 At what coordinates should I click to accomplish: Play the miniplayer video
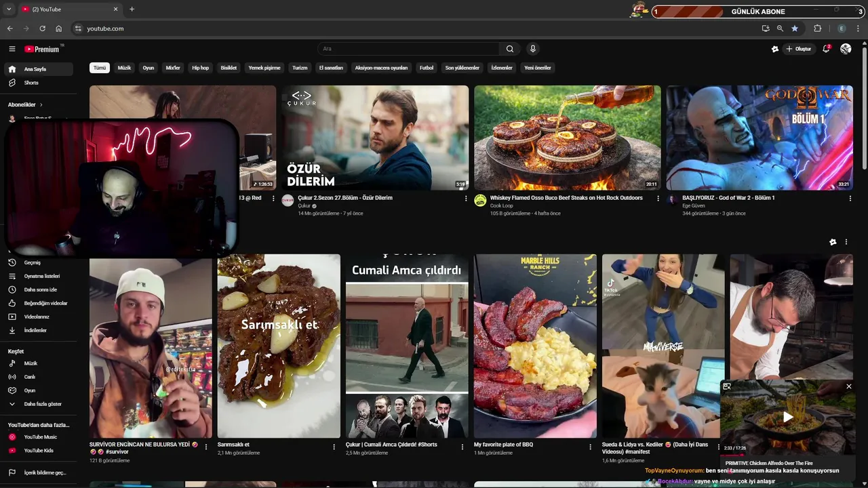[788, 418]
